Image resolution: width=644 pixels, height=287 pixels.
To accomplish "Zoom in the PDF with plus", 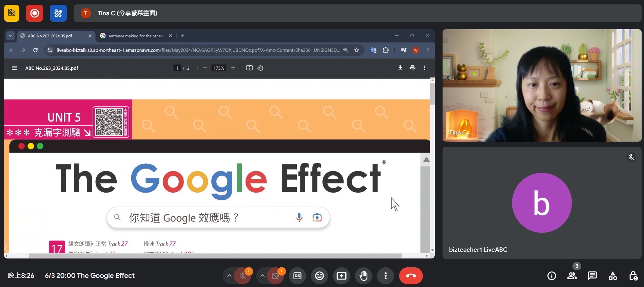I will tap(233, 68).
